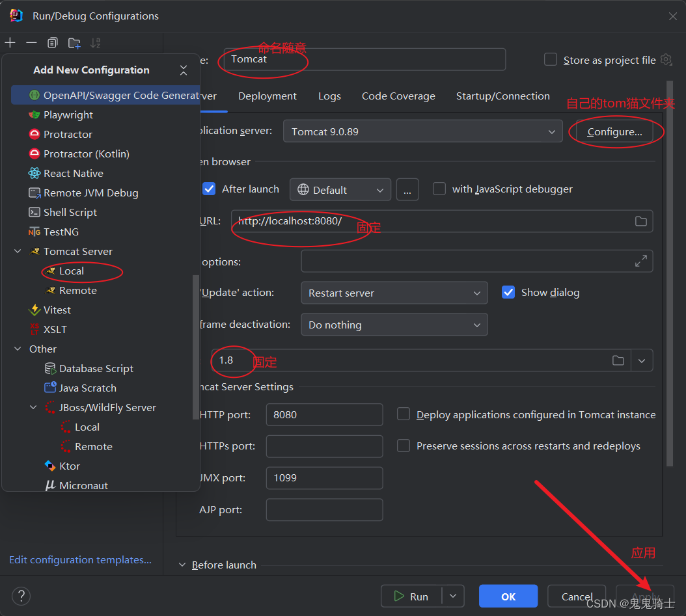686x616 pixels.
Task: Collapse the Before launch section
Action: pos(182,565)
